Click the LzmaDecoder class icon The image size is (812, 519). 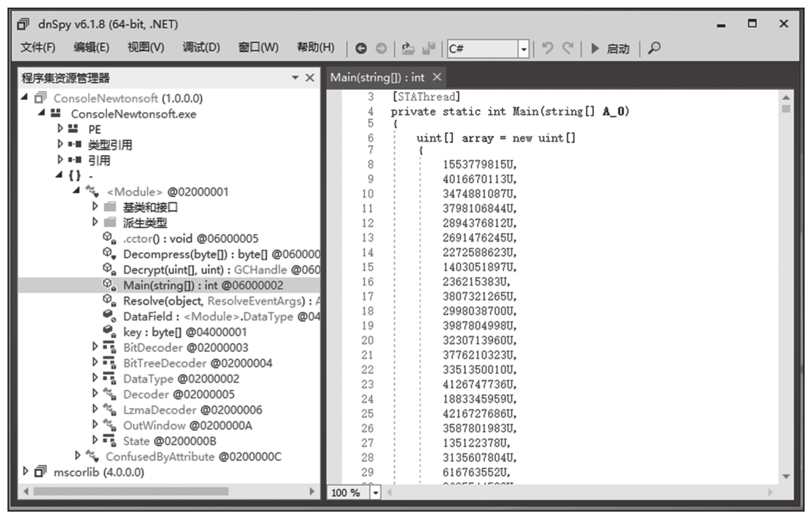[110, 410]
